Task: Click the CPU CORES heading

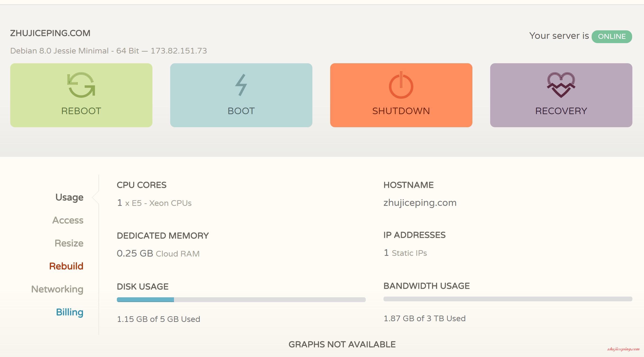Action: point(142,185)
